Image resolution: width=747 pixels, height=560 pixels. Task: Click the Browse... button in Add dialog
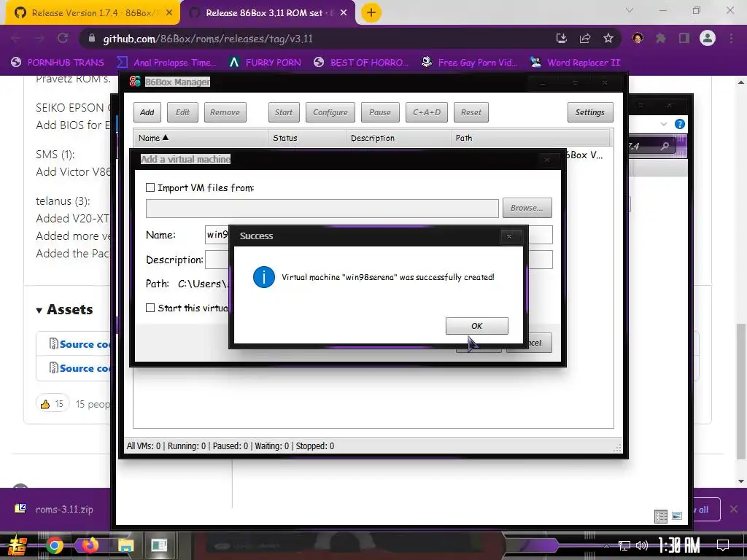point(527,208)
